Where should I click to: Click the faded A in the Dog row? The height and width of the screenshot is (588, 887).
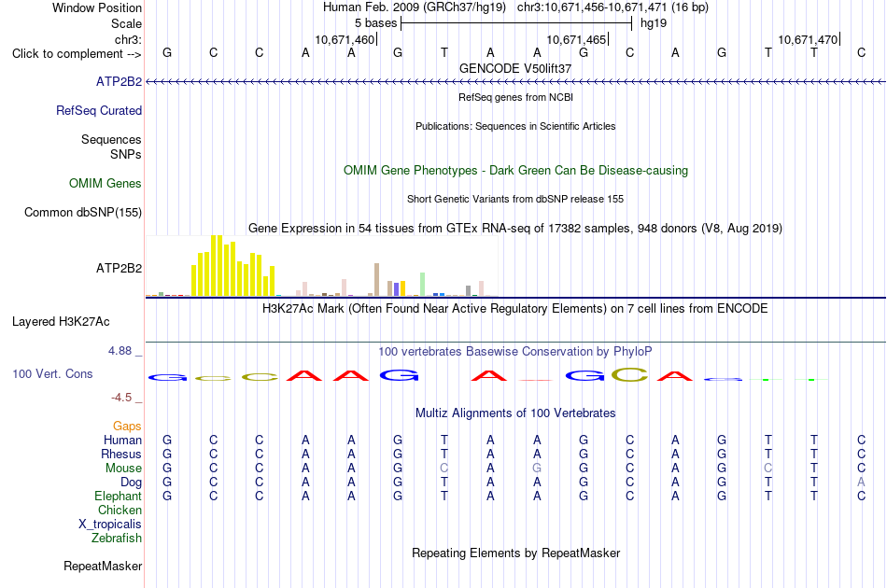point(861,483)
